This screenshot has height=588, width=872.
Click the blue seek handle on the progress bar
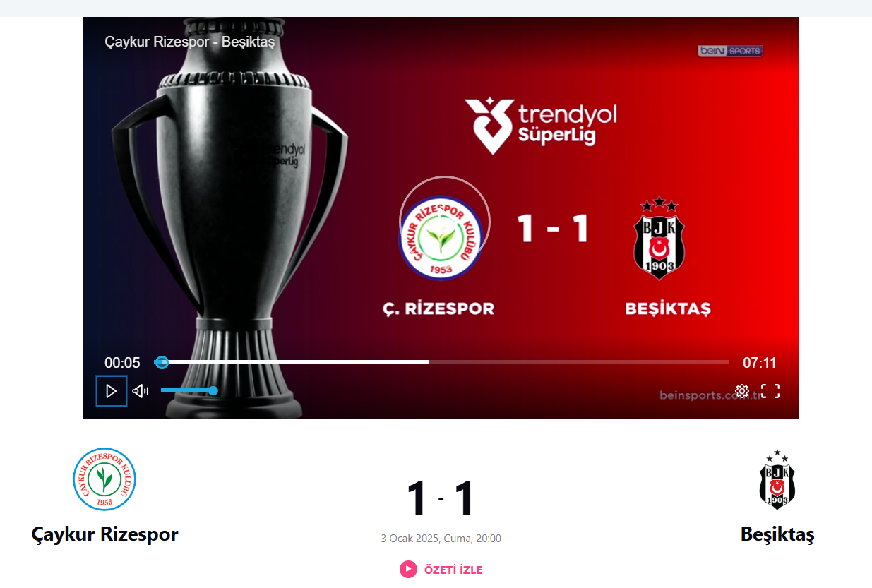click(x=162, y=362)
